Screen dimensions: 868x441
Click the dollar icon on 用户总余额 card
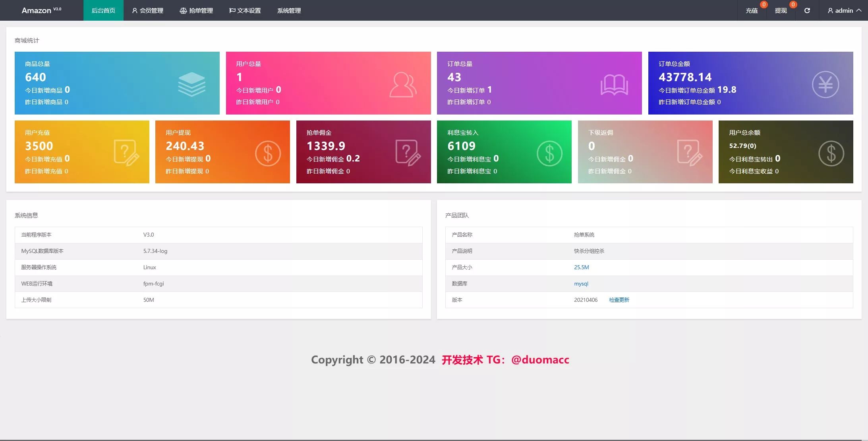(x=831, y=153)
